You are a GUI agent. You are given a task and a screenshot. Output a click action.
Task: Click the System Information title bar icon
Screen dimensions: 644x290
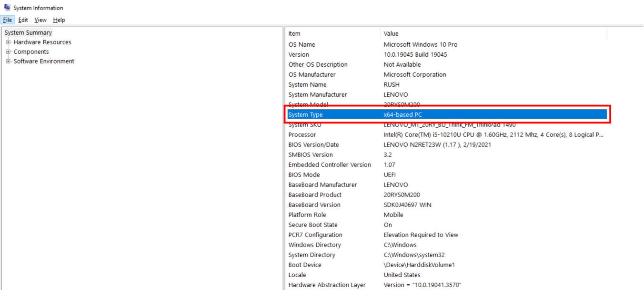coord(7,8)
